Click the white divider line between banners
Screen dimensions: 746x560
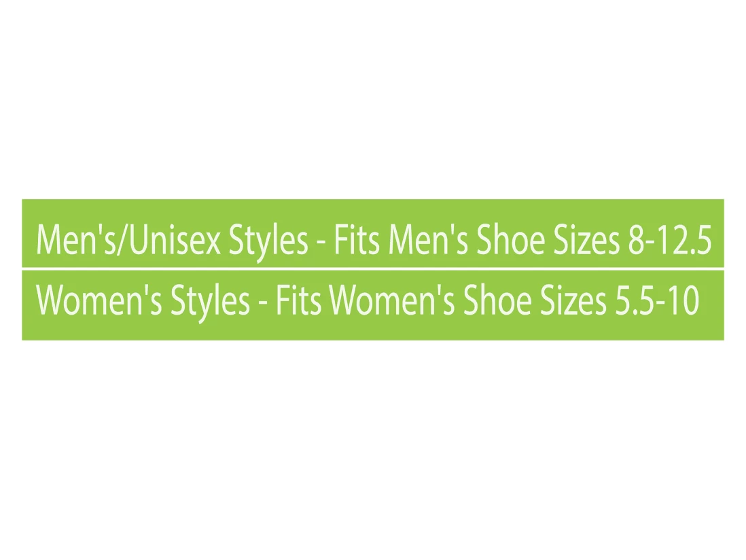tap(373, 269)
